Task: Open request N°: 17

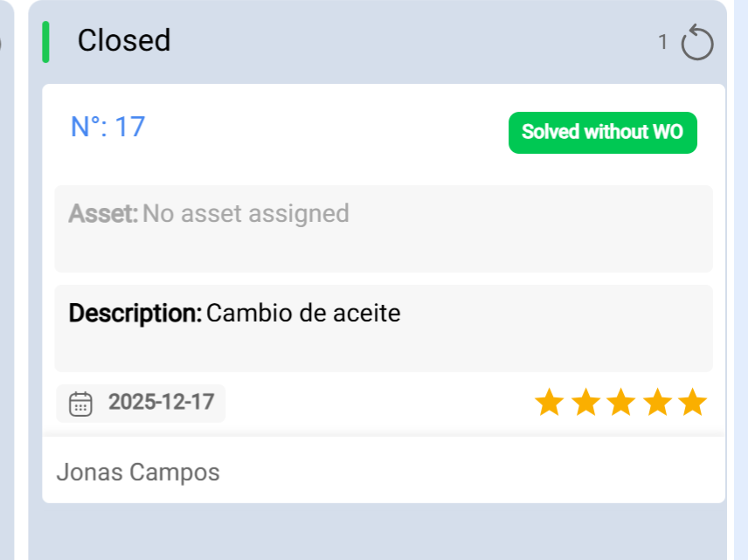Action: 107,127
